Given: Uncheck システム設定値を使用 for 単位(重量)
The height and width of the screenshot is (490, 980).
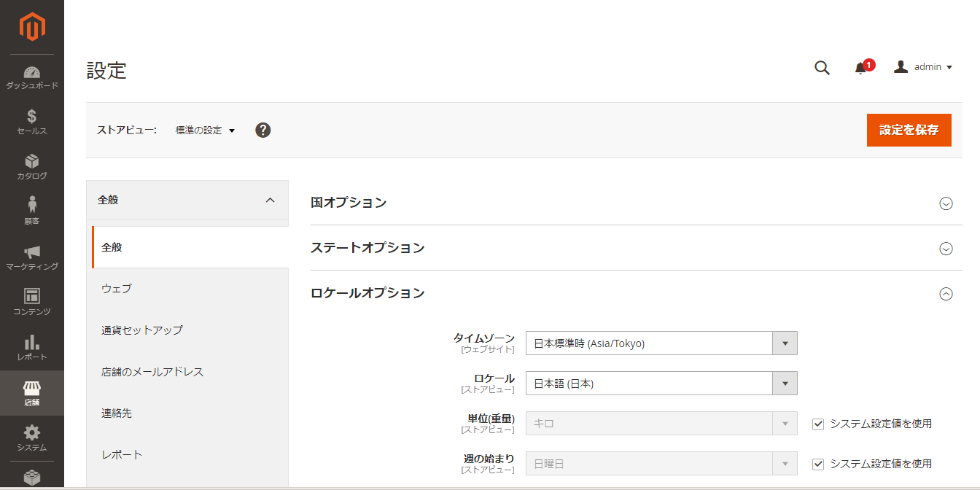Looking at the screenshot, I should [817, 424].
